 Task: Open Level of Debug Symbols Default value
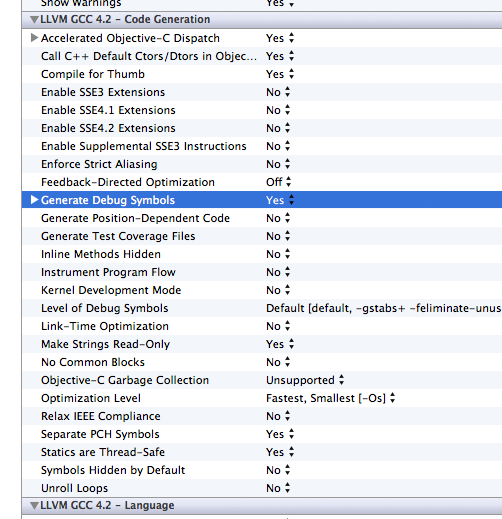(x=384, y=308)
